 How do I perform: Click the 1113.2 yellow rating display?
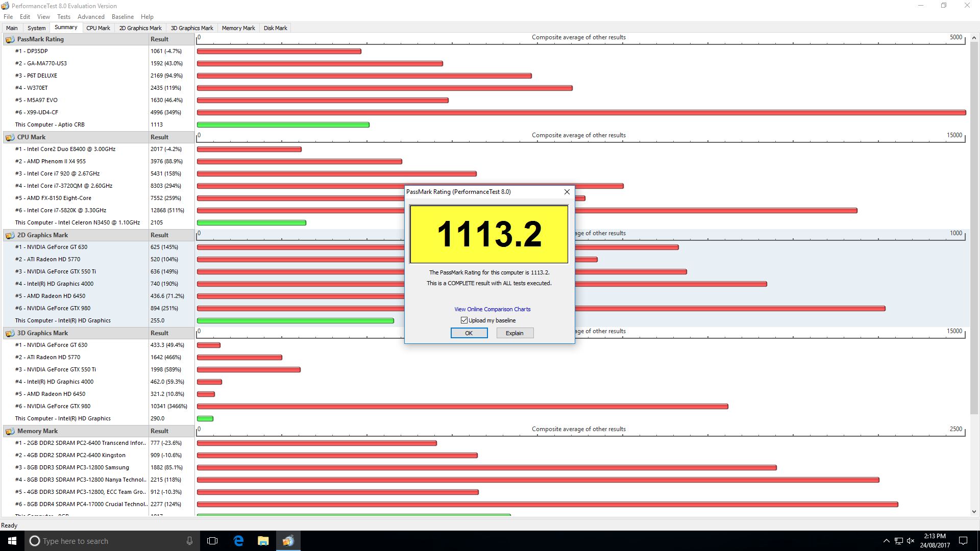(x=489, y=234)
